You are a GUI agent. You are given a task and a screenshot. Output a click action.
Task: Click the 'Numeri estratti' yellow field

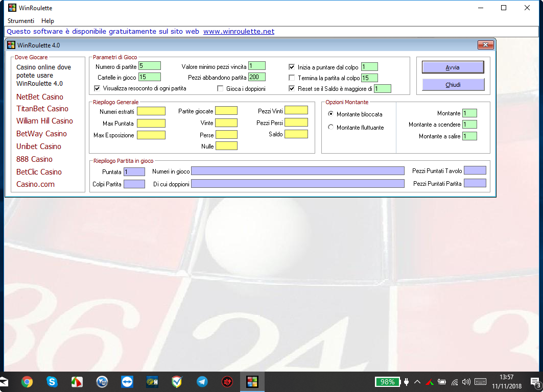(x=151, y=111)
